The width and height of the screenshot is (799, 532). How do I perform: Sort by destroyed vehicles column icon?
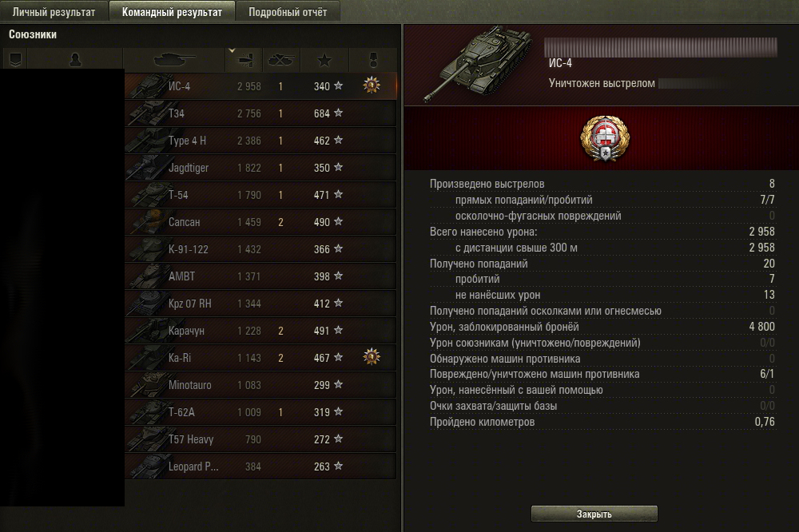[x=281, y=60]
